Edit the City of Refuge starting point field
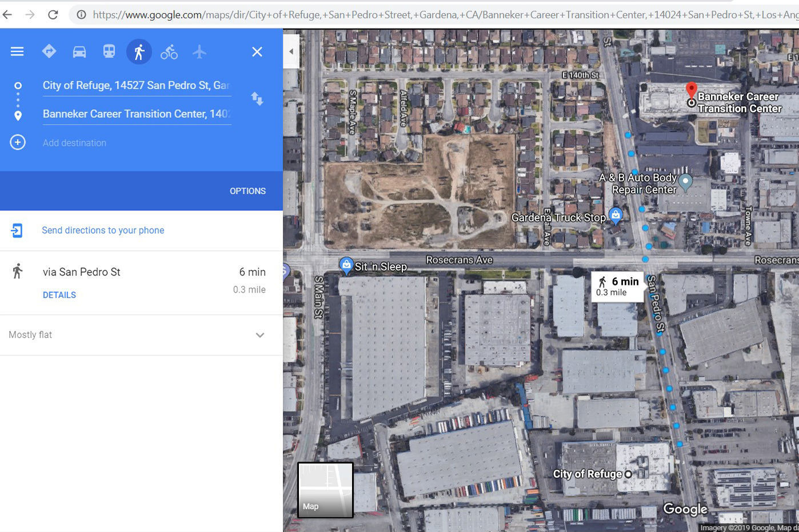 click(137, 85)
